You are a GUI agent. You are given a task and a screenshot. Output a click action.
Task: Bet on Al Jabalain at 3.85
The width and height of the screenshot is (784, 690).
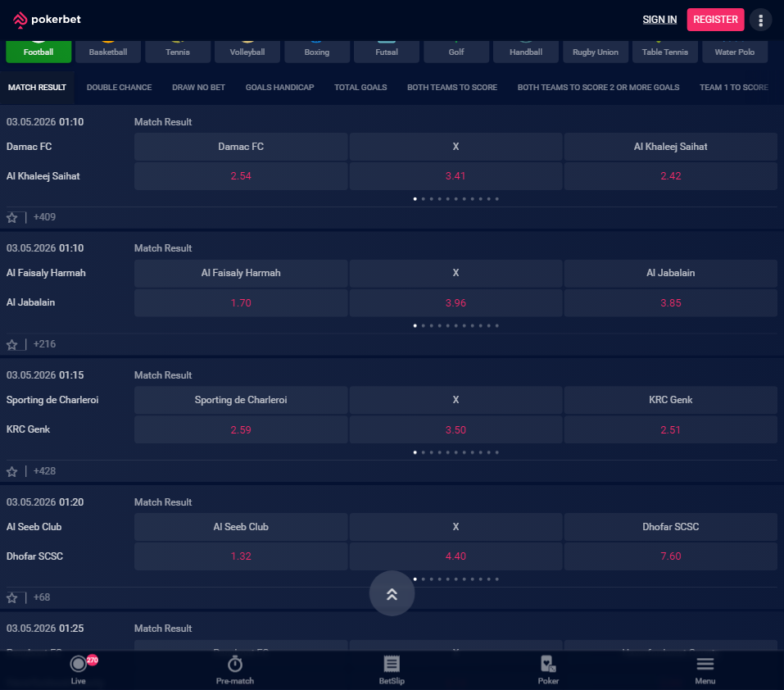click(x=670, y=303)
